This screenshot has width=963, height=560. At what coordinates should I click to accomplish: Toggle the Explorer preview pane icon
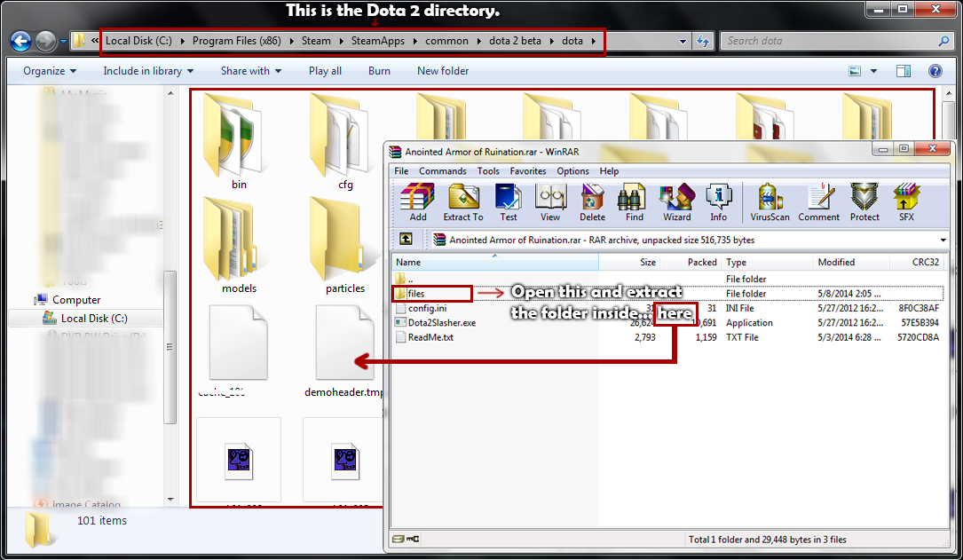coord(904,71)
